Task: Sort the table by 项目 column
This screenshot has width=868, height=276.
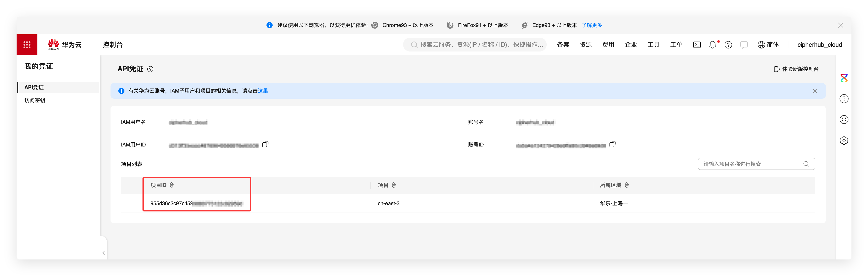Action: point(394,185)
